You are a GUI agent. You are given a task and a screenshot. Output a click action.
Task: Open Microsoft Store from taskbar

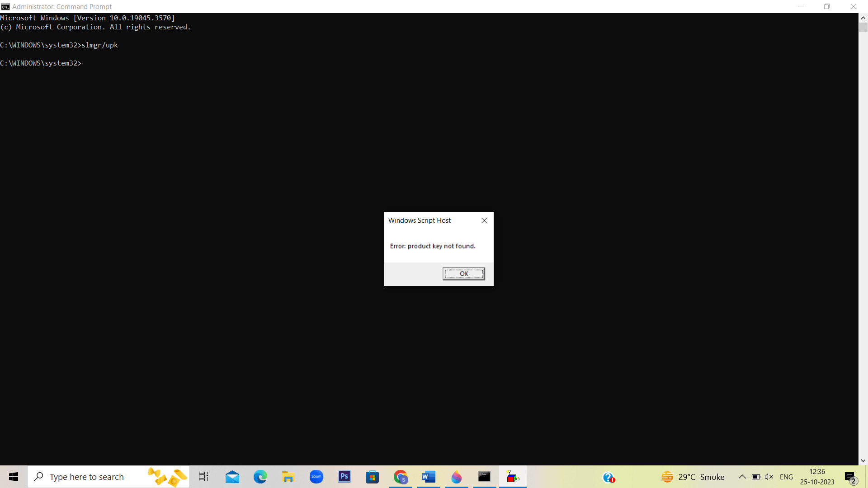[x=372, y=477]
